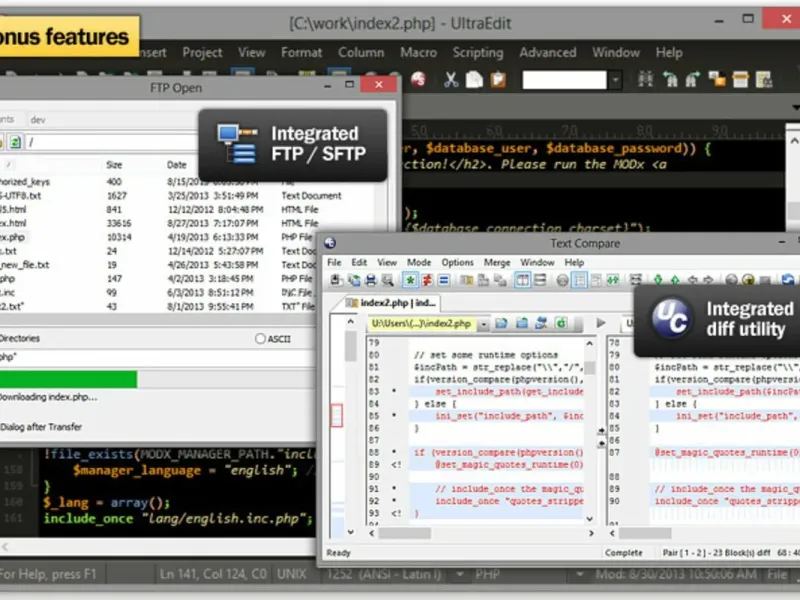Open the Scripting menu in UltraEdit
Image resolution: width=800 pixels, height=600 pixels.
(x=477, y=52)
